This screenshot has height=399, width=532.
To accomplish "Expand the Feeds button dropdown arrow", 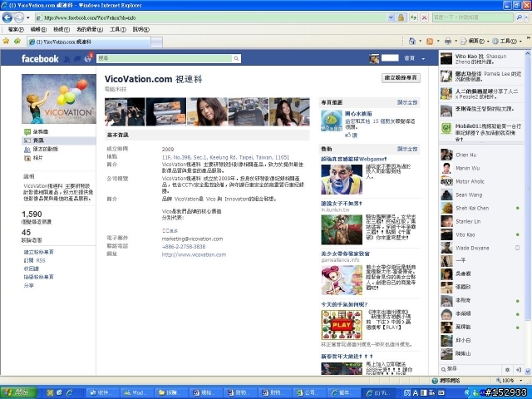I will coord(438,42).
